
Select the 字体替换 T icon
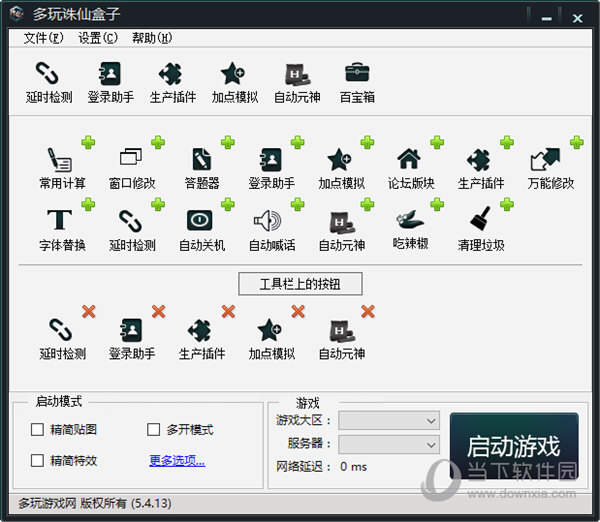[x=62, y=230]
